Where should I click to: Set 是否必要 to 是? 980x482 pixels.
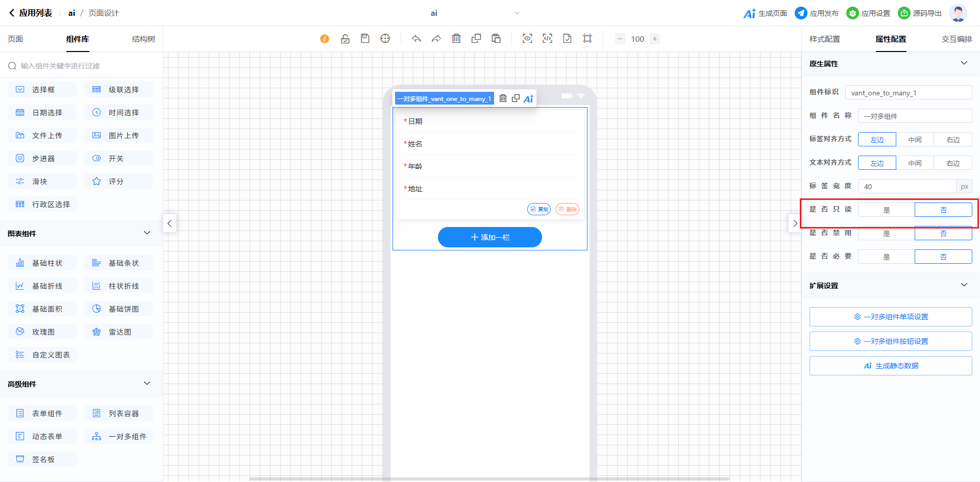coord(886,257)
